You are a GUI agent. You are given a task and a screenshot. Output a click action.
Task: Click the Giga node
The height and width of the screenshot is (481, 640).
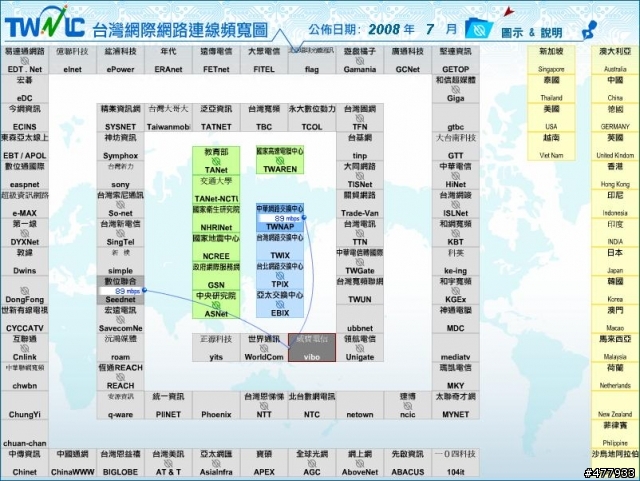[456, 89]
